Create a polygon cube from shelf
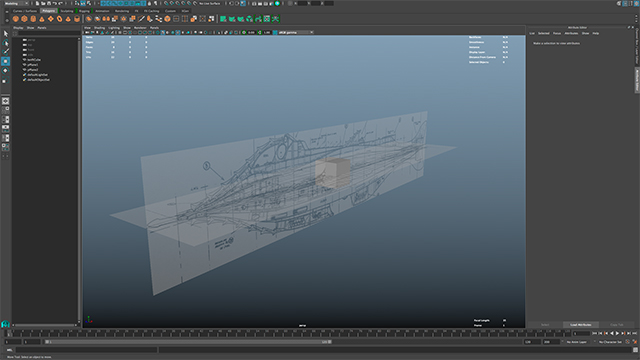The height and width of the screenshot is (360, 640). point(24,19)
